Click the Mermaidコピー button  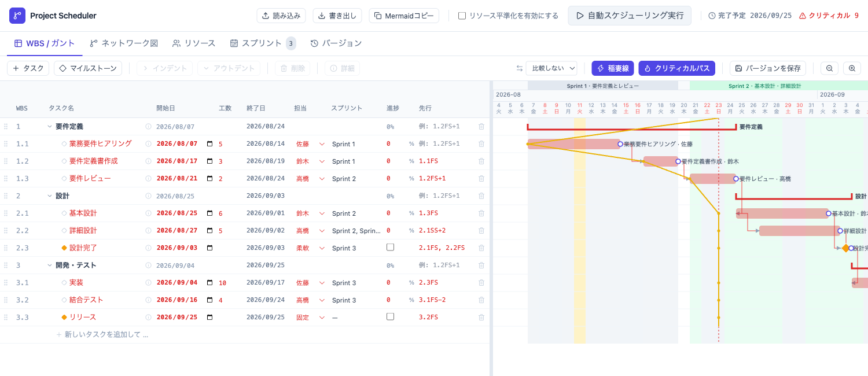click(x=404, y=16)
